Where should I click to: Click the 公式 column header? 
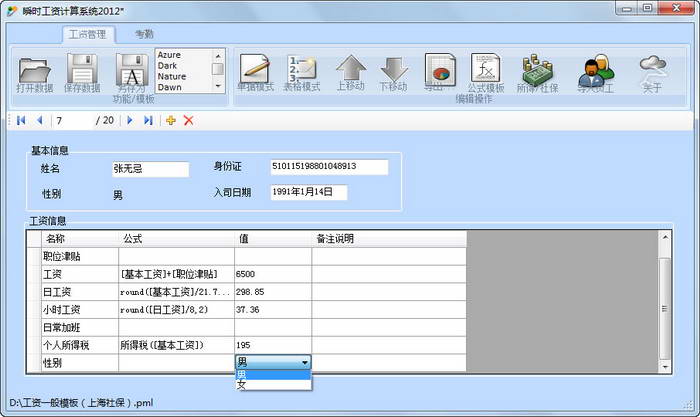[x=176, y=239]
